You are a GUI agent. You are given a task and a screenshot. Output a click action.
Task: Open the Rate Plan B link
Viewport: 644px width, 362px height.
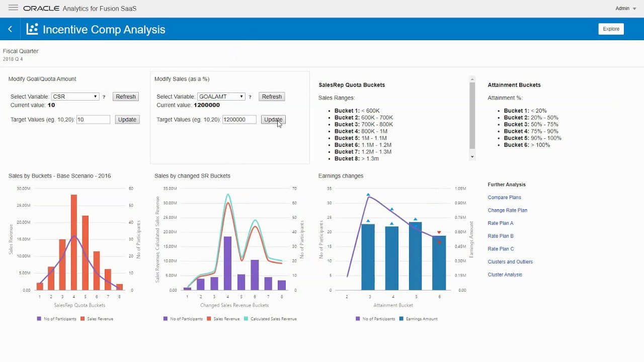[501, 236]
